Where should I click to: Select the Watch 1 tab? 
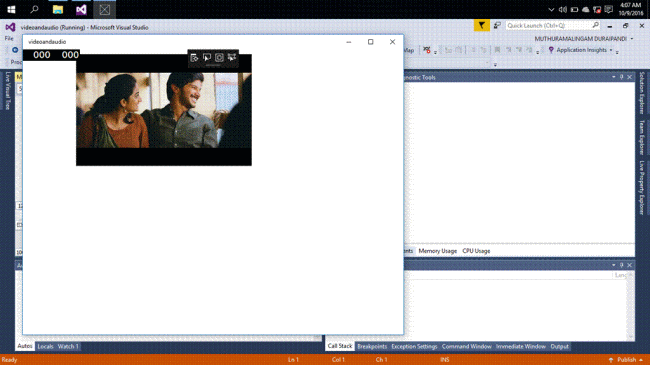68,346
